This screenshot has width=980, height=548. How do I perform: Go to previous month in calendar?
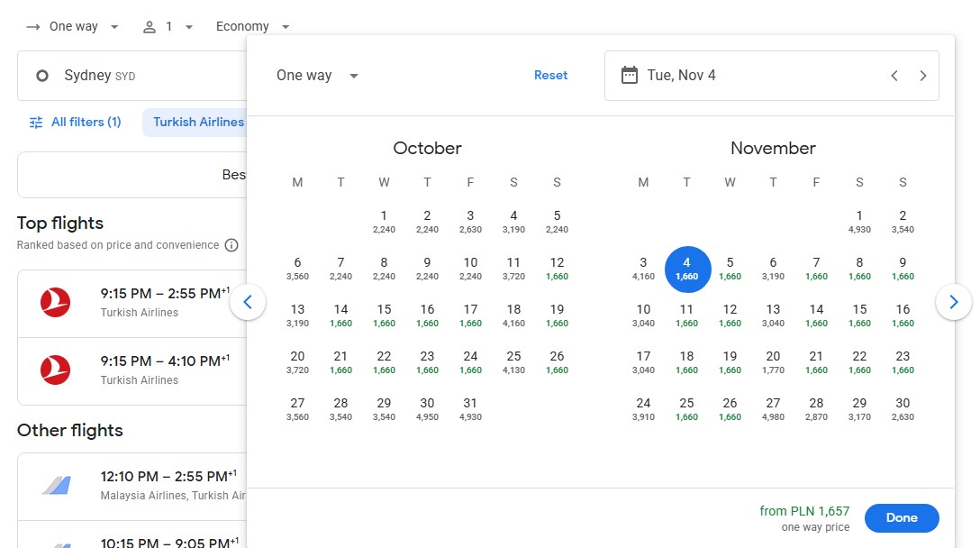(x=248, y=302)
